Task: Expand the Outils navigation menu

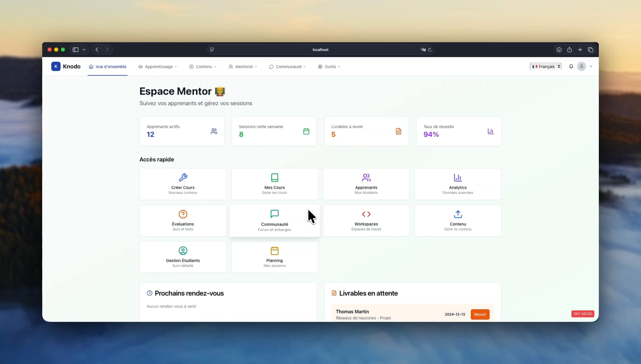Action: point(329,67)
